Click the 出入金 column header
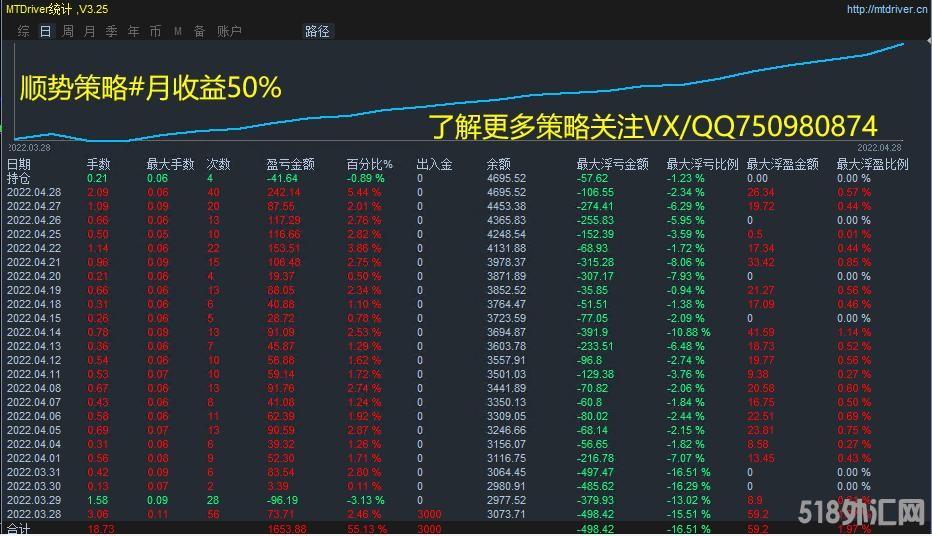 click(x=434, y=165)
